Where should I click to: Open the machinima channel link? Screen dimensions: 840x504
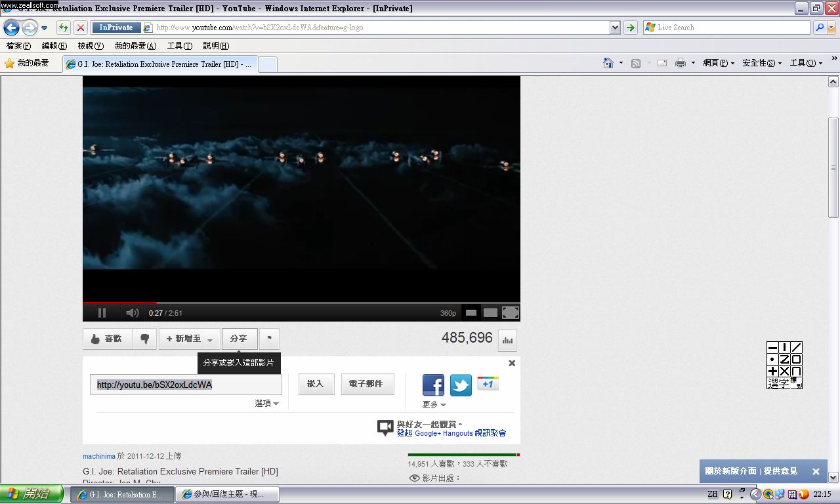[98, 456]
